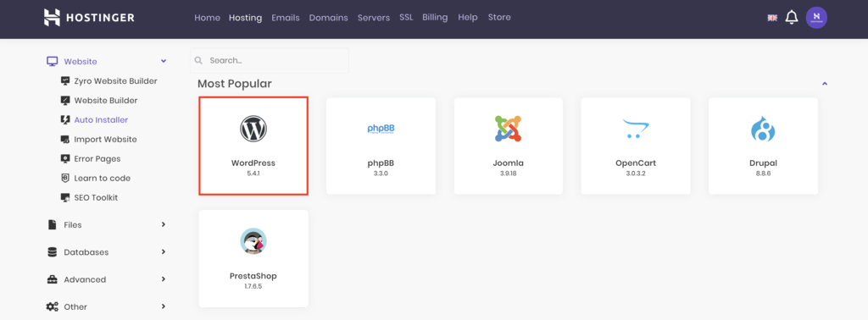This screenshot has width=868, height=320.
Task: Click the Learn to code icon
Action: click(64, 178)
